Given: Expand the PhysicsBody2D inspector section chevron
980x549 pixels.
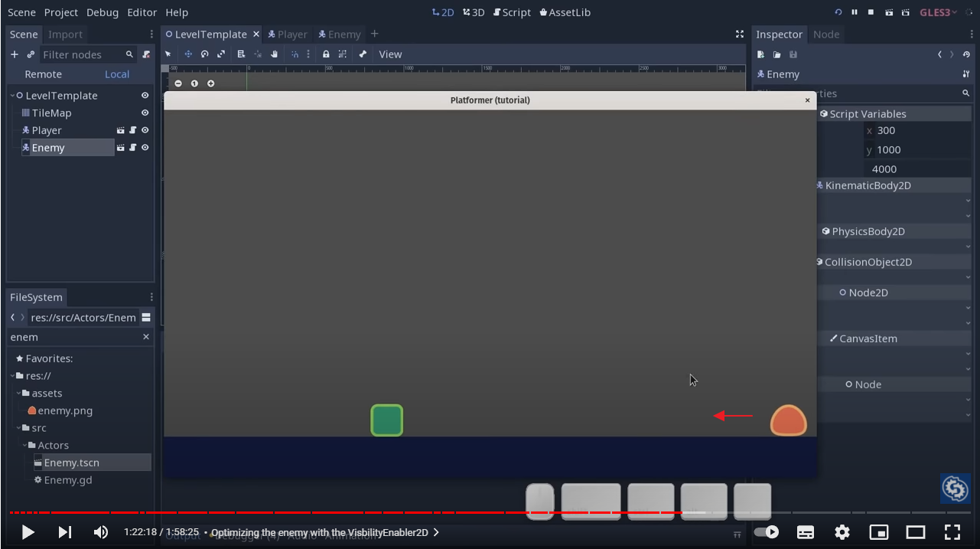Looking at the screenshot, I should (969, 247).
